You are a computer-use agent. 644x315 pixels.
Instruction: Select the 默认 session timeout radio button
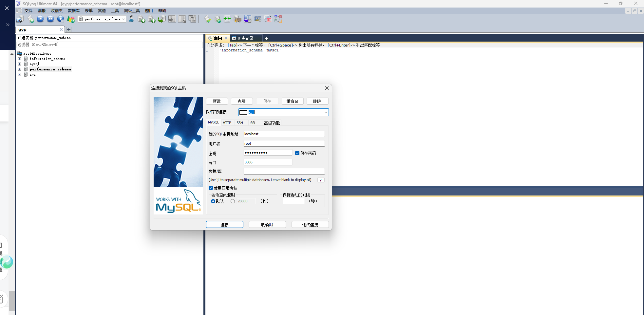click(x=213, y=201)
